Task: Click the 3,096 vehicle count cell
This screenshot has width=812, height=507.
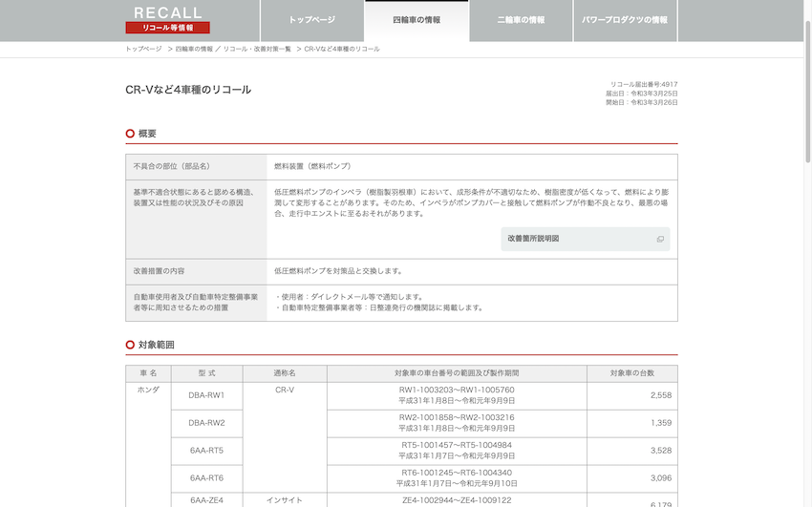Action: (632, 478)
